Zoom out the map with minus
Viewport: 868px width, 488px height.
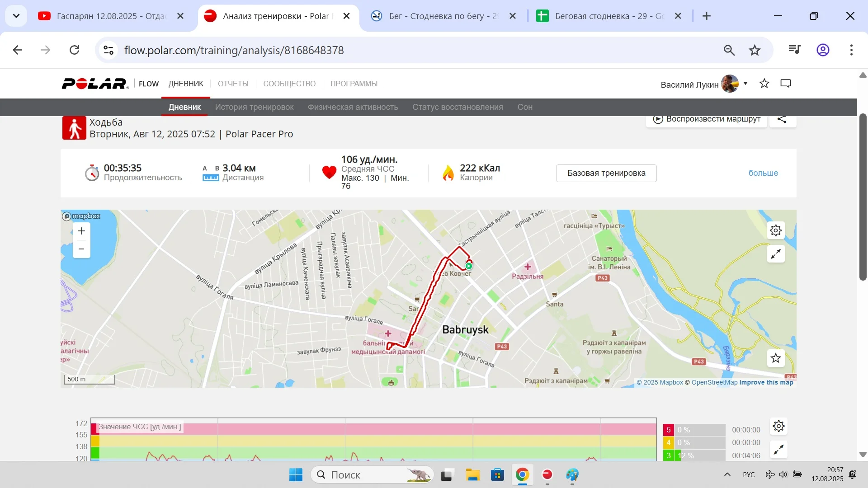(x=81, y=249)
